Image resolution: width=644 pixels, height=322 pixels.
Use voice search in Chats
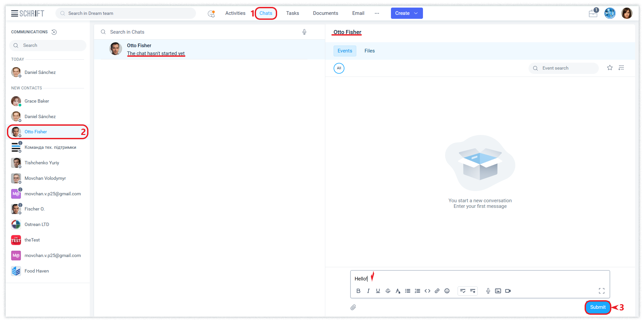[x=304, y=32]
